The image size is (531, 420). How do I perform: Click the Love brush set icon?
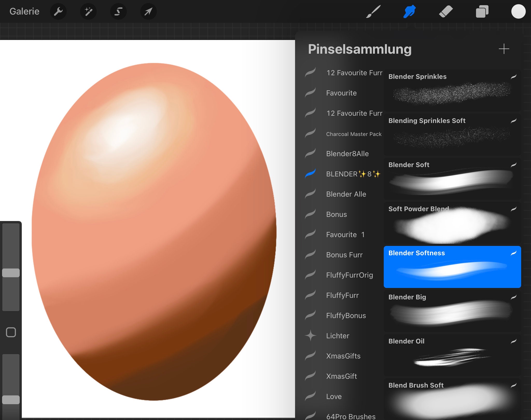coord(310,396)
